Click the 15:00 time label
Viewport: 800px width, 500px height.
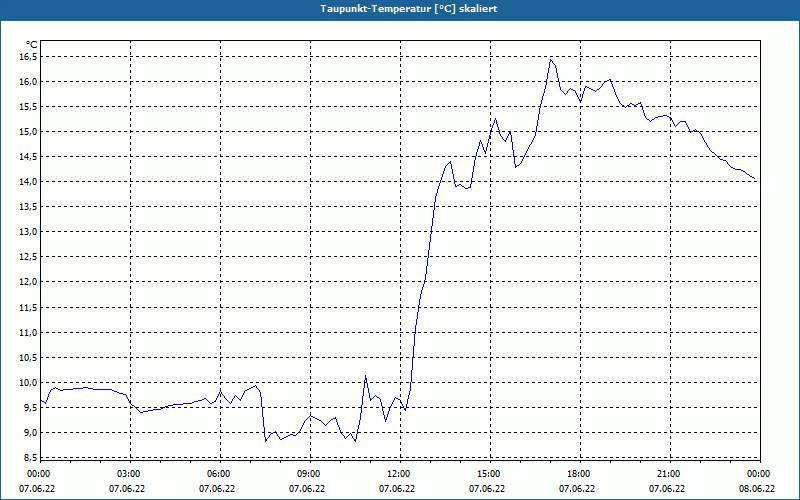pos(490,474)
